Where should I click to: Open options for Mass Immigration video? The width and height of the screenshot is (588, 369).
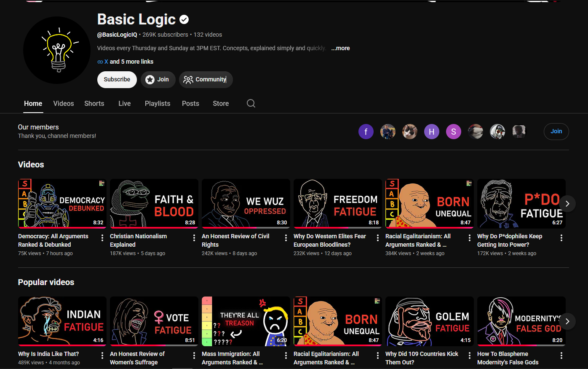click(x=286, y=356)
